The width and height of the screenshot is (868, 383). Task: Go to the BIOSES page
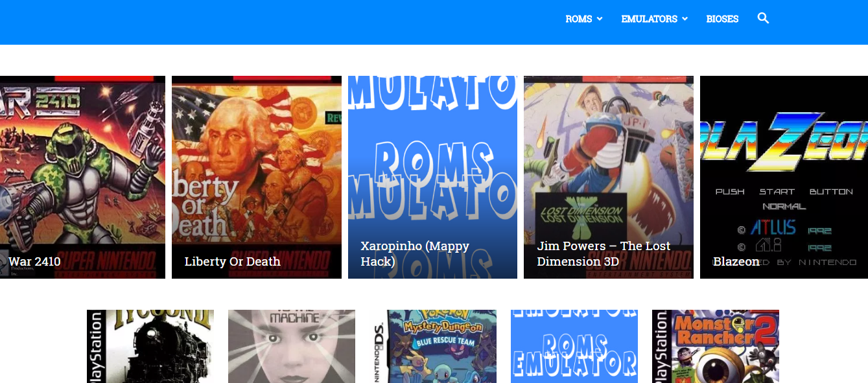[722, 19]
